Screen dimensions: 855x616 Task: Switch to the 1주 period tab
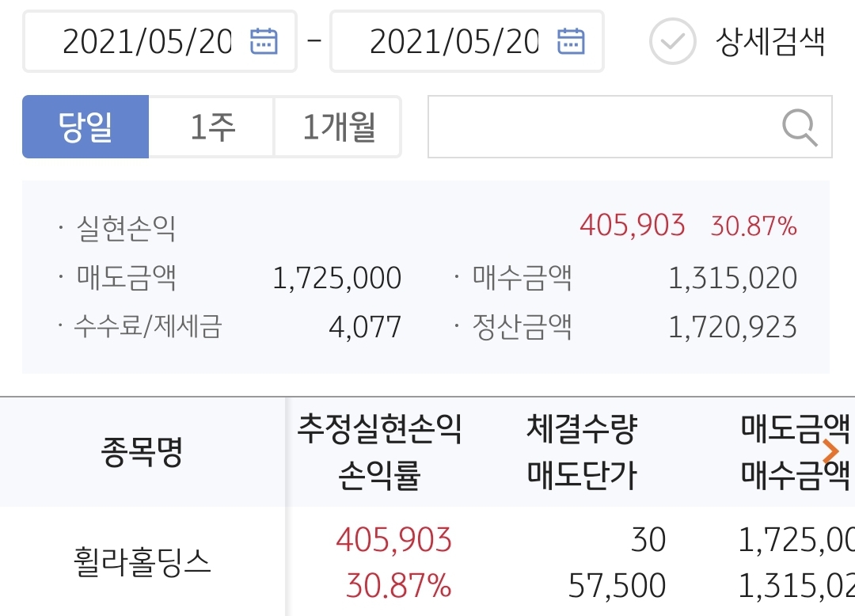pos(212,127)
